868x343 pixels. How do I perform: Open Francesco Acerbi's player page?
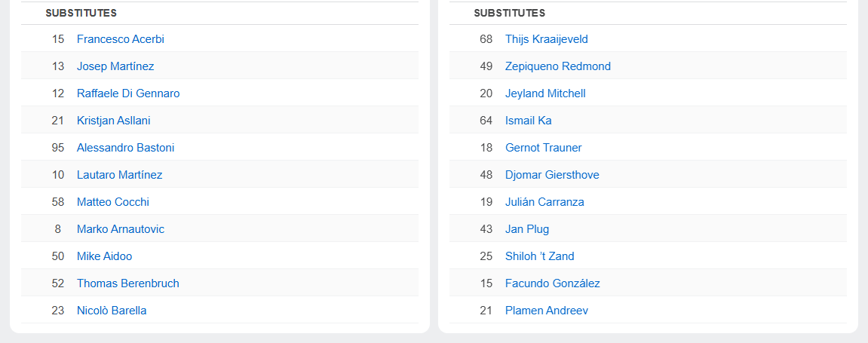coord(120,39)
